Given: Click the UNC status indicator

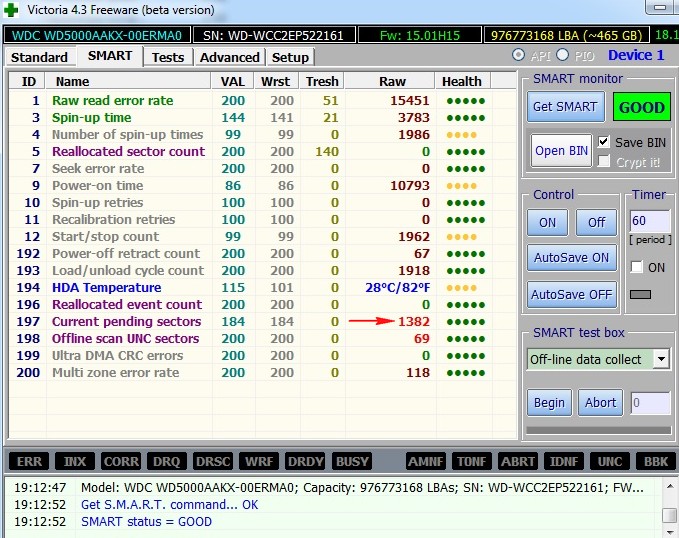Looking at the screenshot, I should (608, 461).
